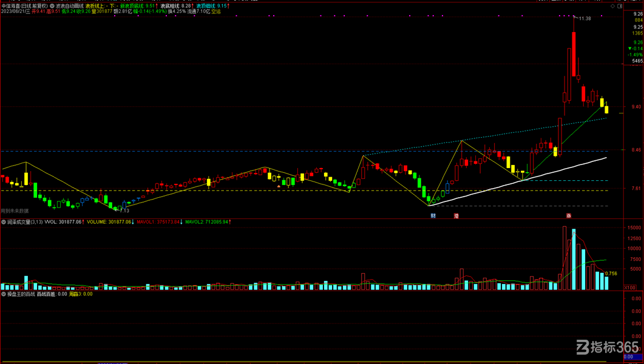Click the 11.38 high price label

[x=585, y=18]
